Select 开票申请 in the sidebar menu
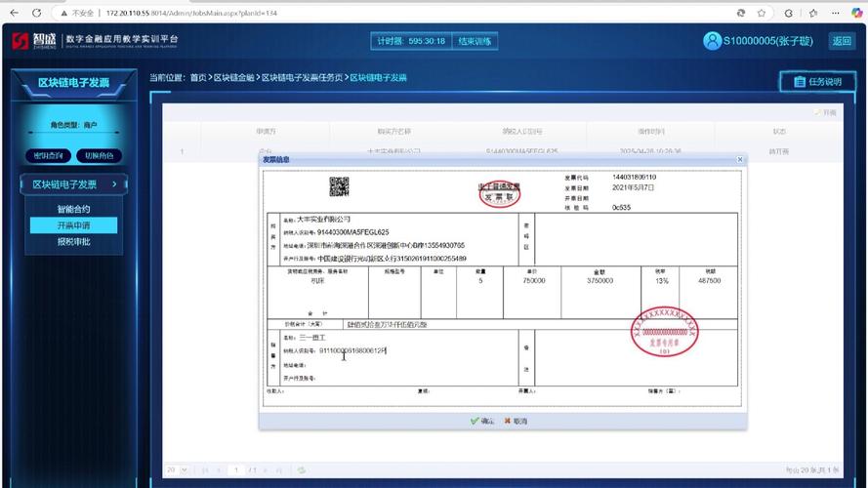The image size is (868, 488). pyautogui.click(x=73, y=225)
